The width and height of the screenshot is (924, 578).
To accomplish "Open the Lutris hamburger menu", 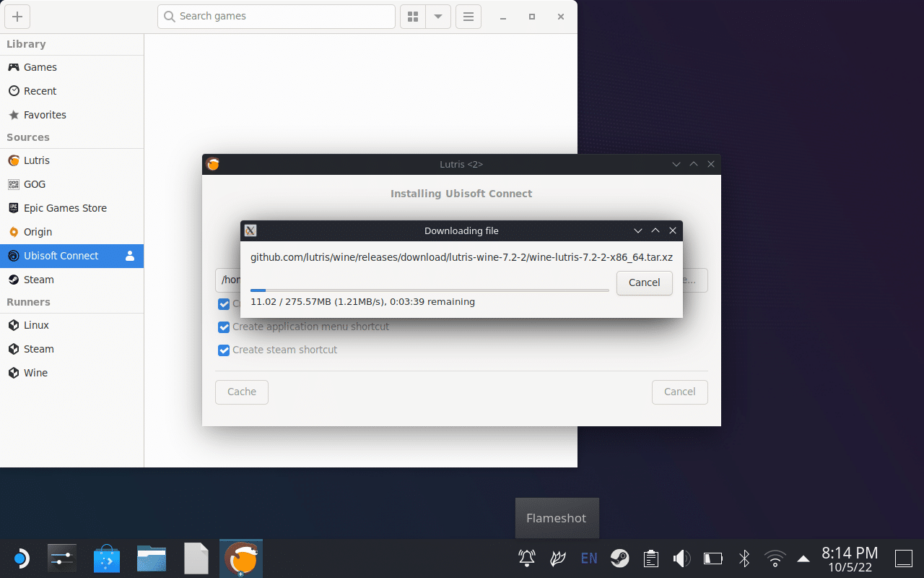I will click(x=468, y=17).
